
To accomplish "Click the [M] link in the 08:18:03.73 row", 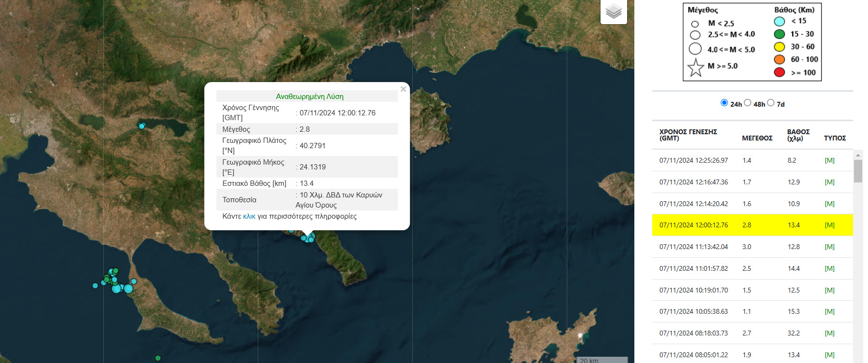I will point(829,333).
